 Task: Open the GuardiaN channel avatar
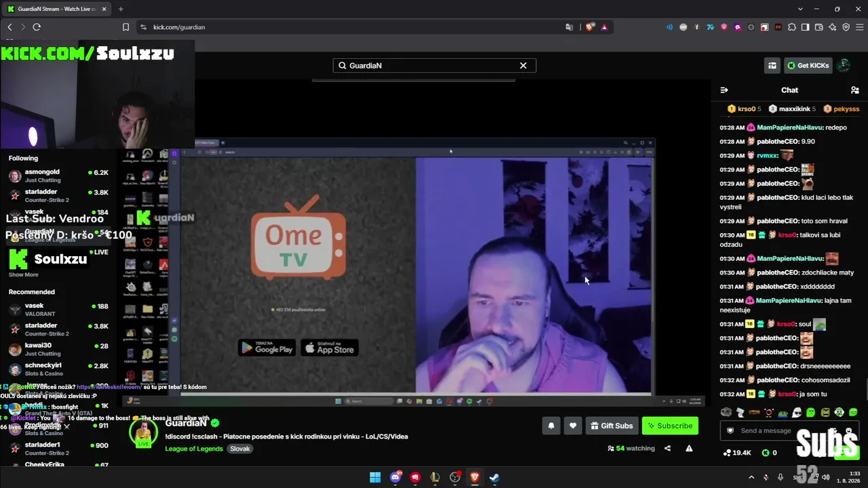(x=144, y=434)
